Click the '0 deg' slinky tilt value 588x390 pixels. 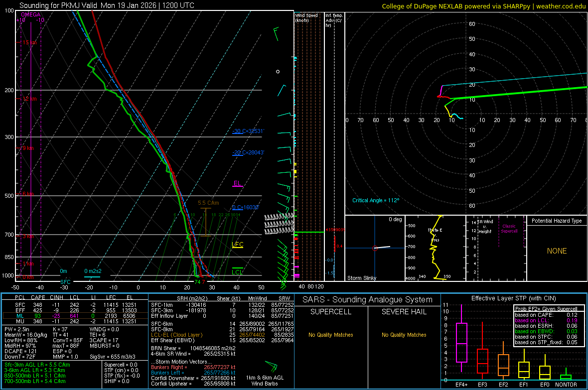[x=395, y=219]
